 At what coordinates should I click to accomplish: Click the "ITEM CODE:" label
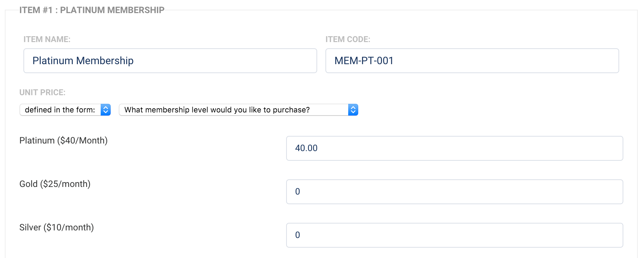[348, 39]
